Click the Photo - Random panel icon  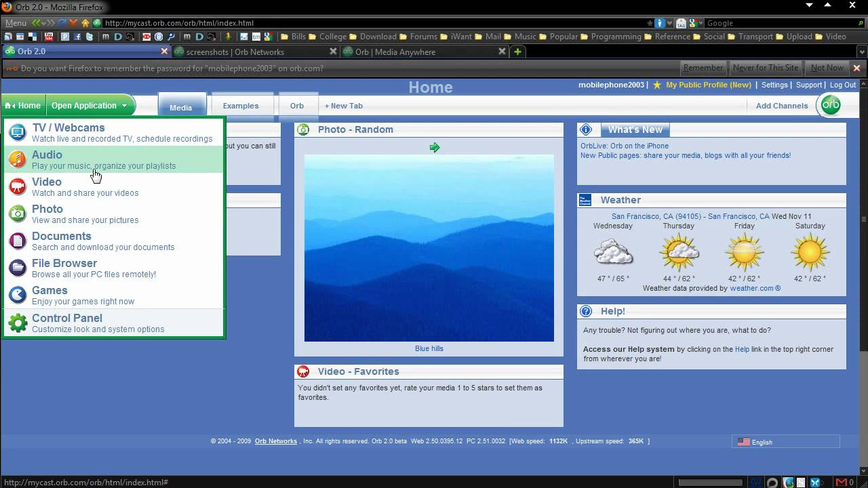[x=303, y=129]
